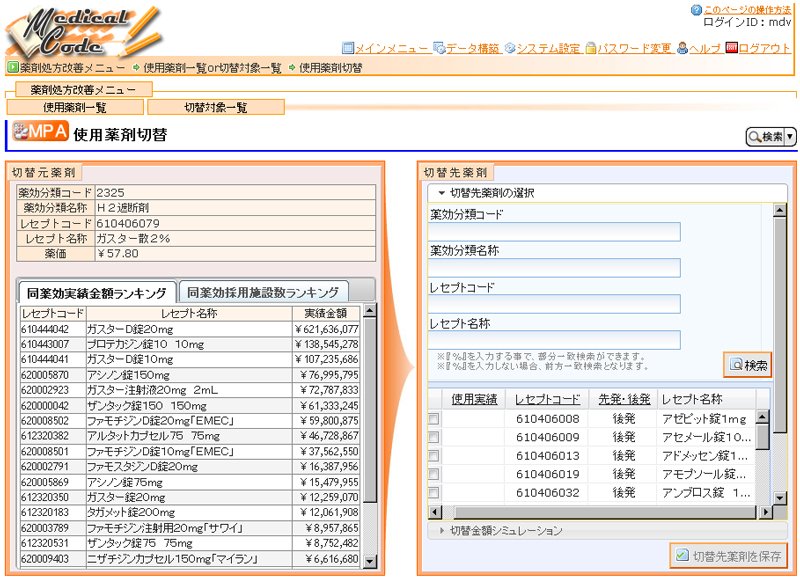The image size is (800, 578).
Task: Click the 薬効分類コード input field
Action: point(554,232)
